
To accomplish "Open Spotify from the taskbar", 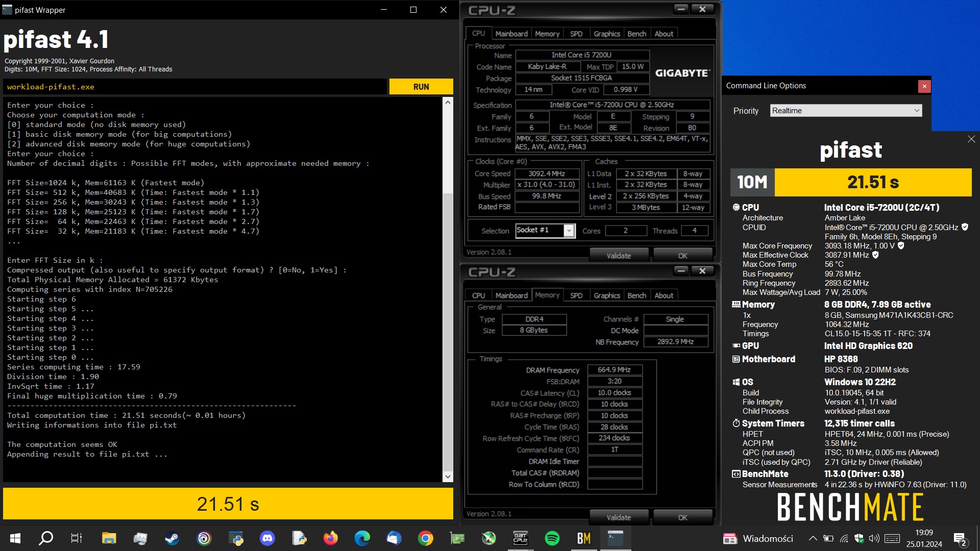I will click(552, 538).
